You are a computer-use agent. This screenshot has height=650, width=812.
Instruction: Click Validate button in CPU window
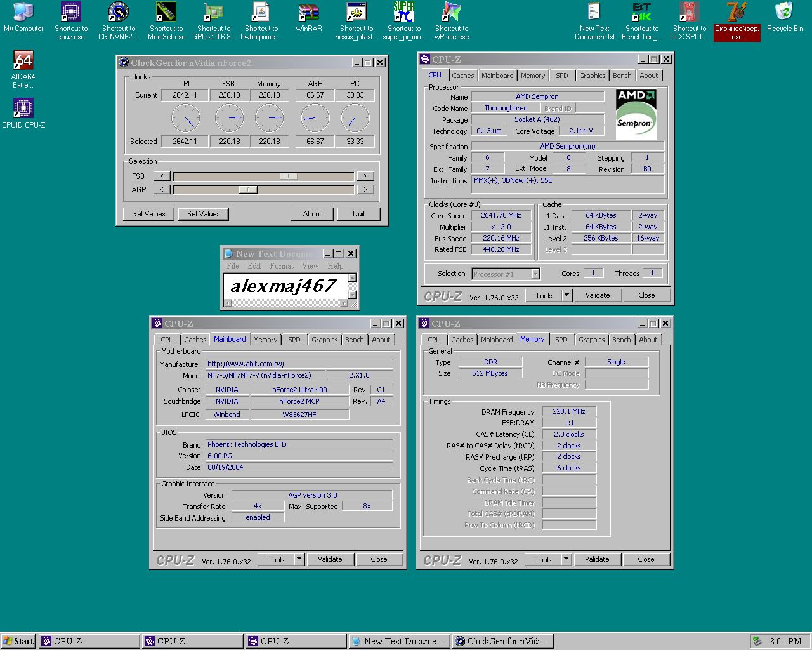(598, 295)
